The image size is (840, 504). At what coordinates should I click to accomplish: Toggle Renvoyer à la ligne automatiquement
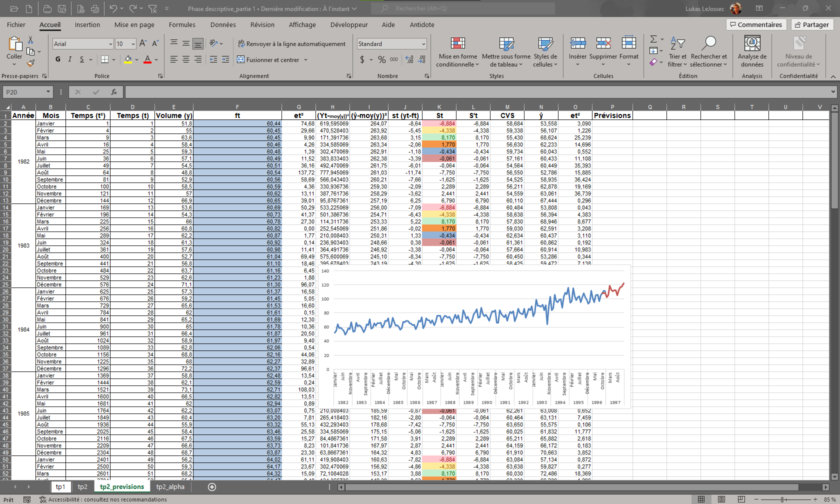(291, 44)
